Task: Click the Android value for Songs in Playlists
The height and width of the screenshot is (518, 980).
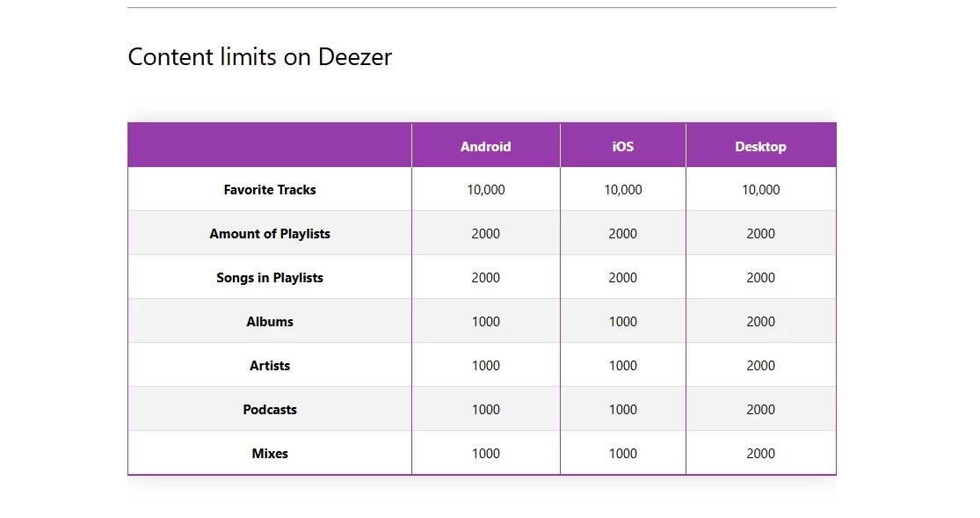Action: pyautogui.click(x=485, y=278)
